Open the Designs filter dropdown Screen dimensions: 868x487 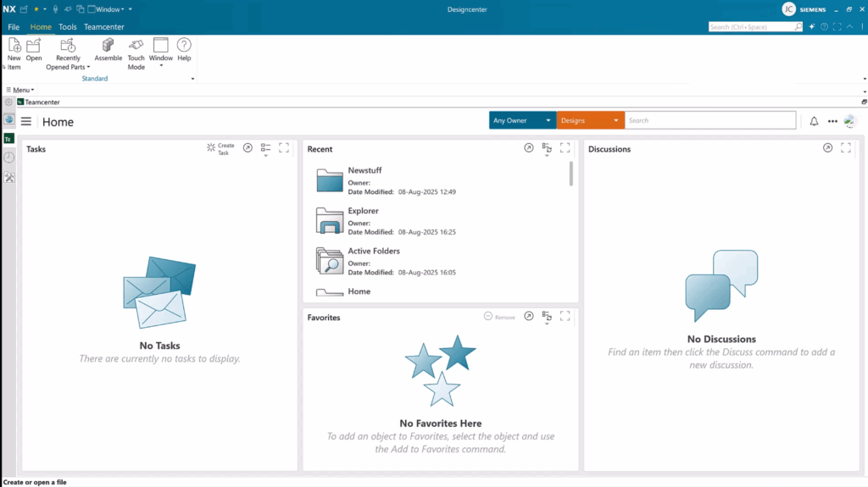pyautogui.click(x=590, y=121)
